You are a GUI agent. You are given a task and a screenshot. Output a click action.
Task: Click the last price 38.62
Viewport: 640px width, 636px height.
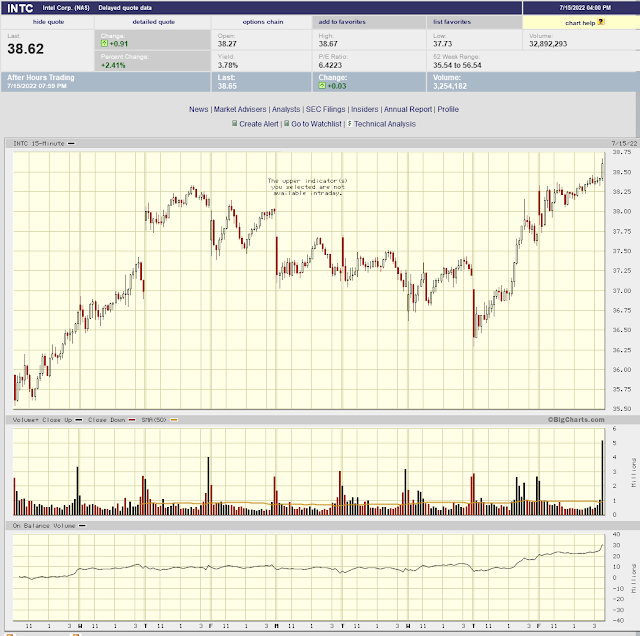pyautogui.click(x=25, y=49)
